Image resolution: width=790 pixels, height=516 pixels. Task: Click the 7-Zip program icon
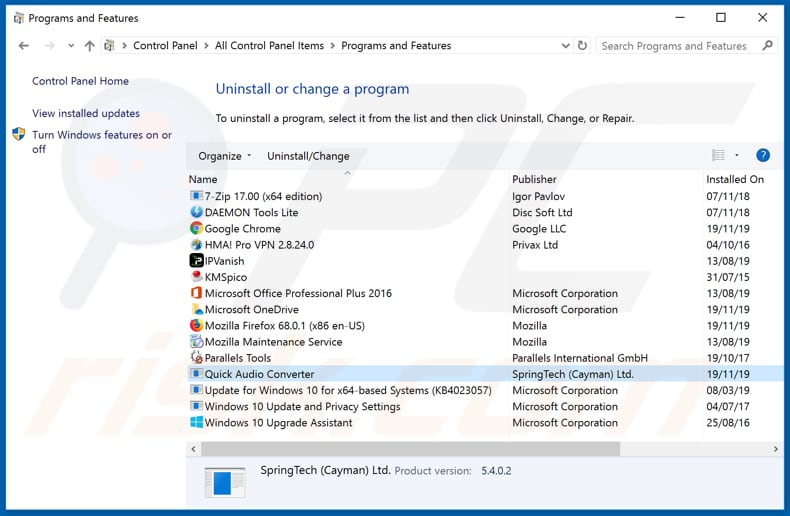(196, 196)
